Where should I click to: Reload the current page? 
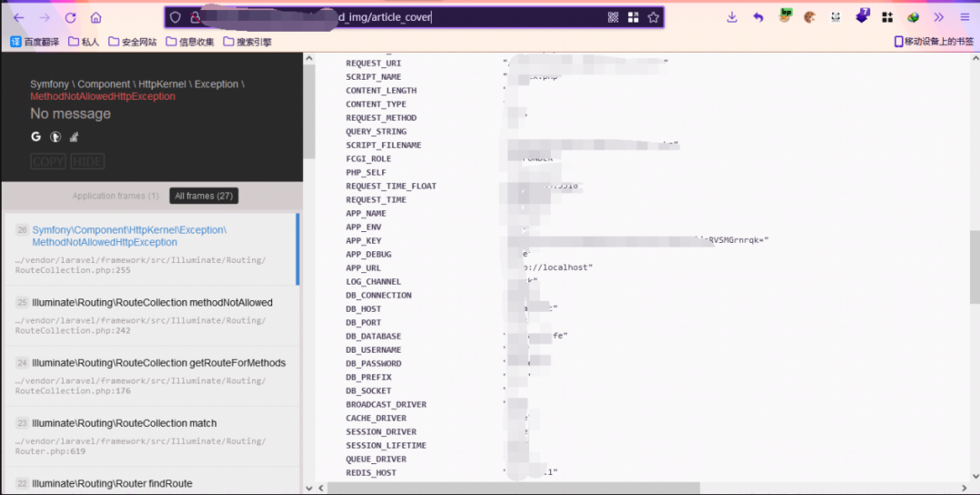(70, 17)
